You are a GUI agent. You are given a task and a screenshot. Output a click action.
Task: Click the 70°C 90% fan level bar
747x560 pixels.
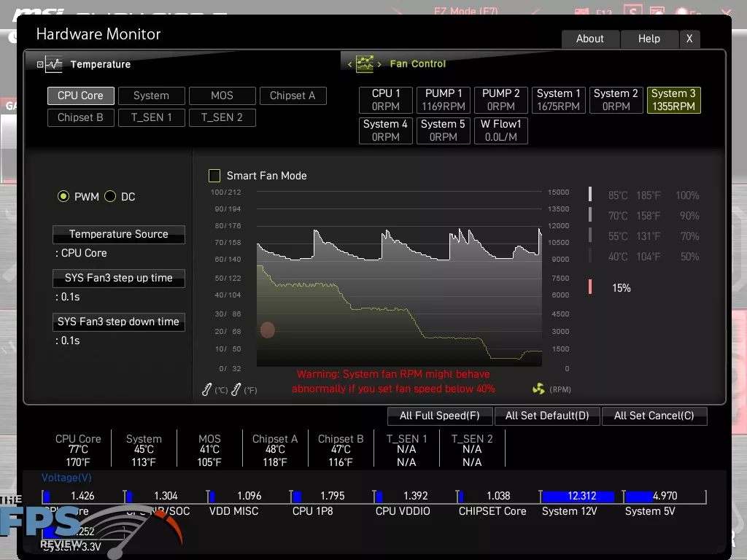590,215
